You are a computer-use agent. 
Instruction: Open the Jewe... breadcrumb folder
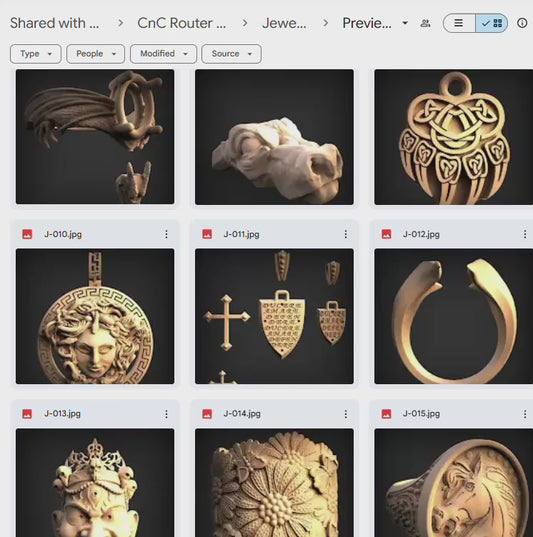coord(284,23)
